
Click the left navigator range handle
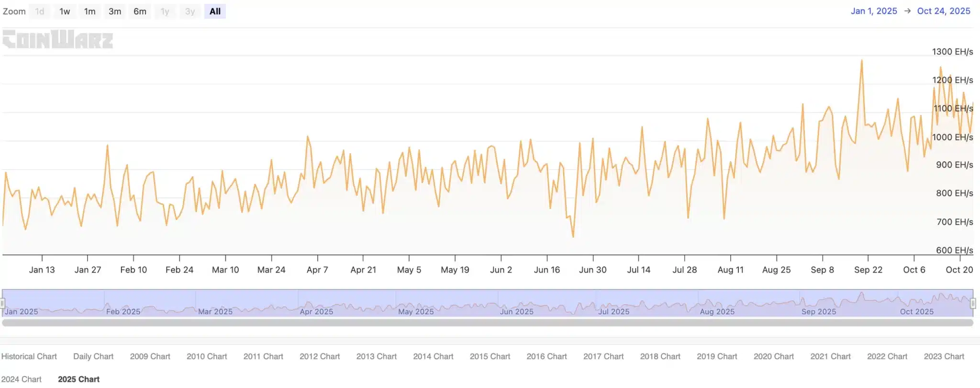point(2,303)
